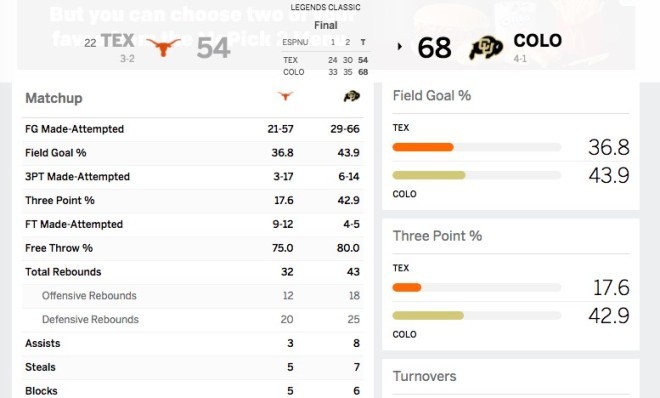The width and height of the screenshot is (660, 398).
Task: Click the winner arrow beside score 68
Action: click(x=399, y=47)
